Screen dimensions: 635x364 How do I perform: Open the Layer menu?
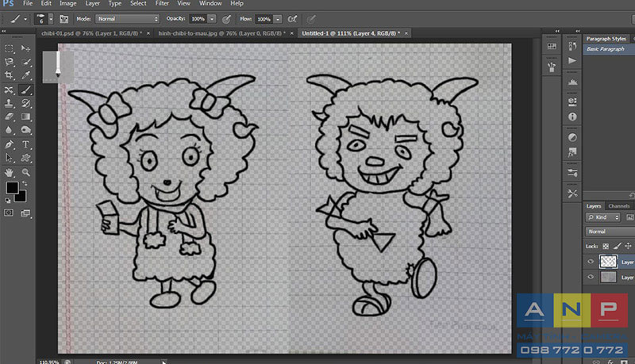(x=92, y=3)
